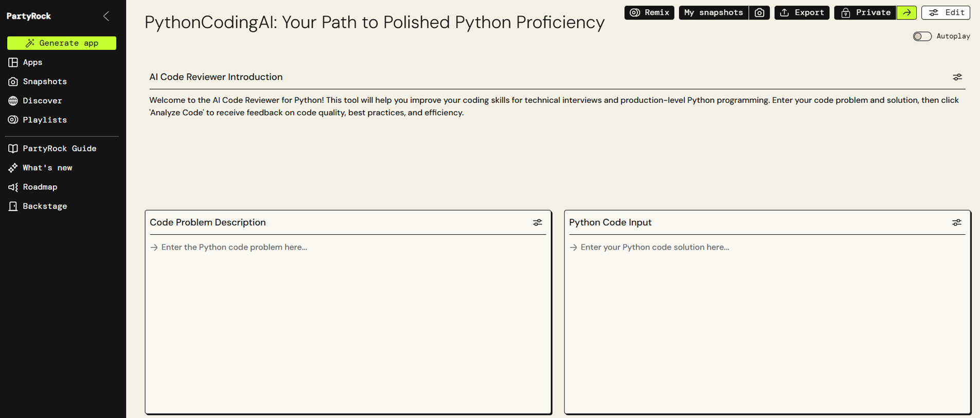Click the sliders icon on Edit button
Screen dimensions: 980x418
(934, 12)
